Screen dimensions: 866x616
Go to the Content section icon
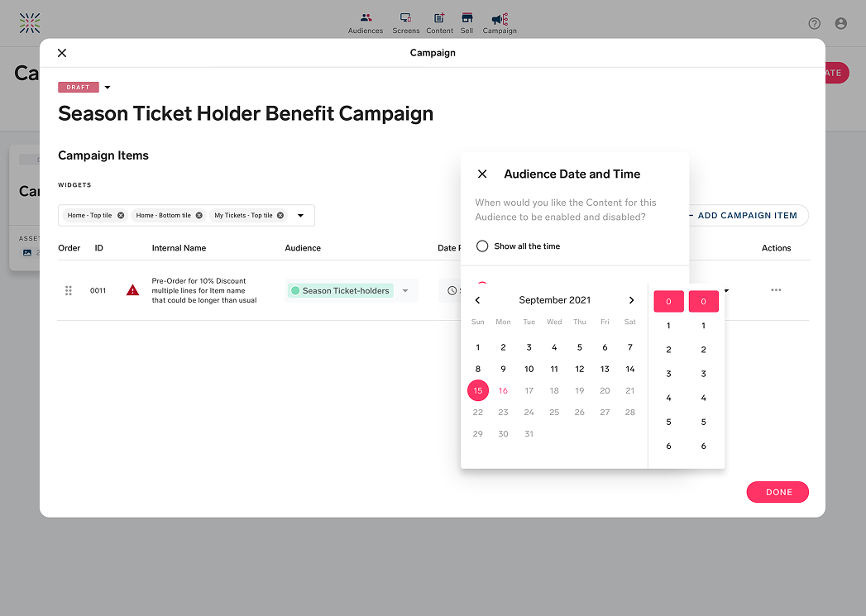(439, 18)
